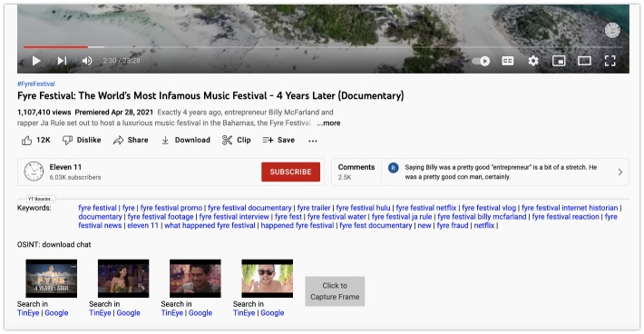The width and height of the screenshot is (644, 334).
Task: Open "what happened fyre festival" keyword
Action: (210, 225)
